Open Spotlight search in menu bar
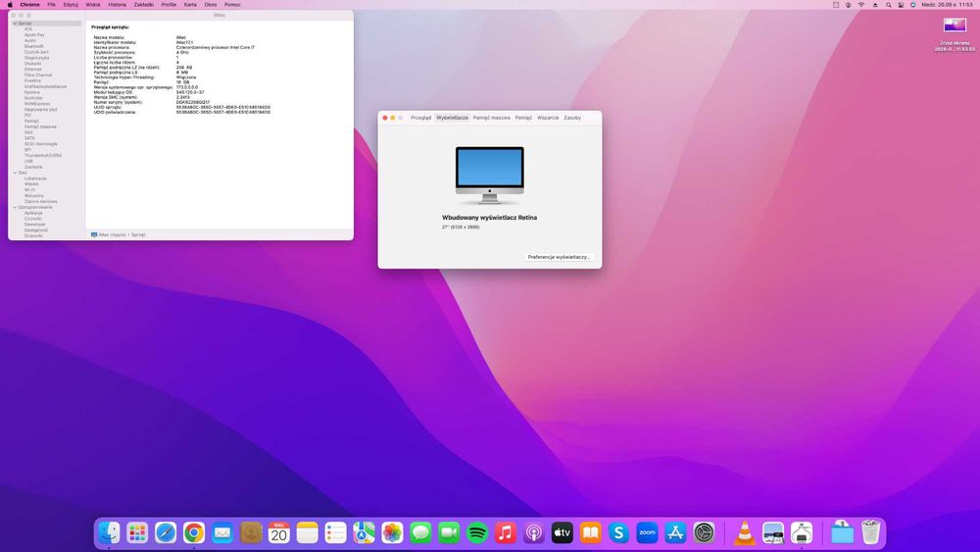The height and width of the screenshot is (552, 980). (x=888, y=4)
